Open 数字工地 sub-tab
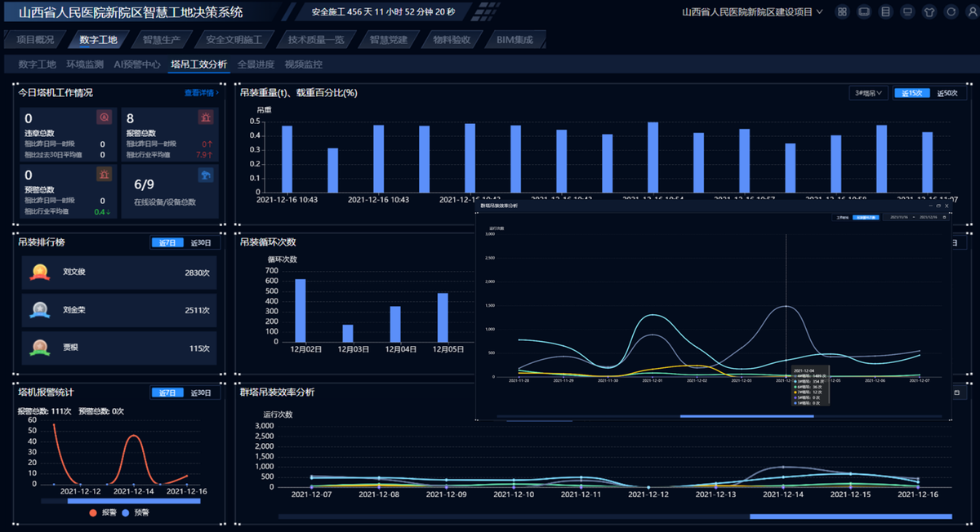Screen dimensions: 980x532 click(x=37, y=64)
